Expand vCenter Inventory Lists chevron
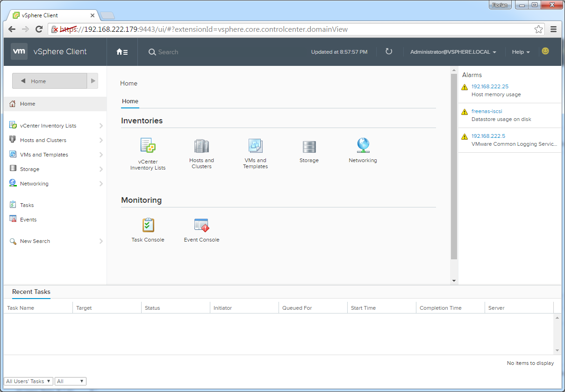 (x=101, y=126)
